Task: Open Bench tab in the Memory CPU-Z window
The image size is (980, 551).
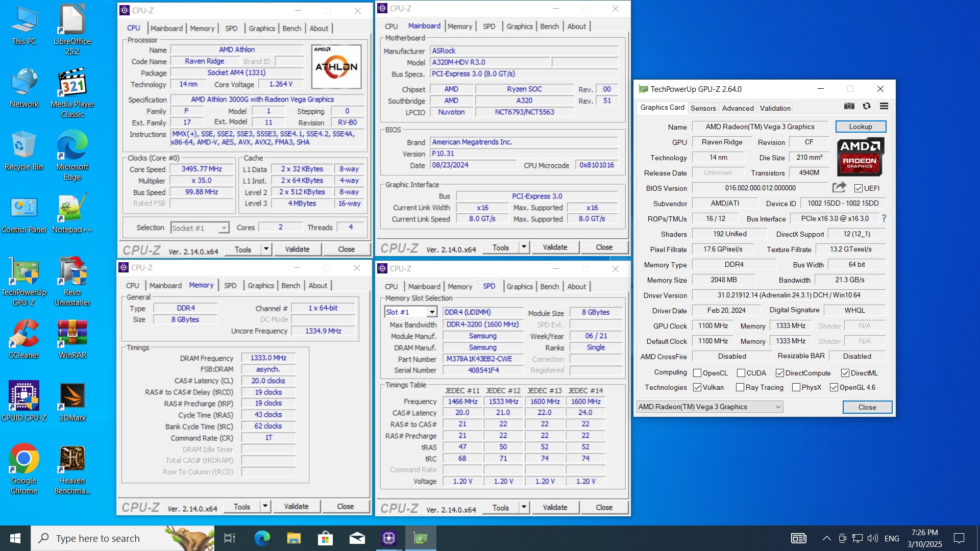Action: click(x=290, y=286)
